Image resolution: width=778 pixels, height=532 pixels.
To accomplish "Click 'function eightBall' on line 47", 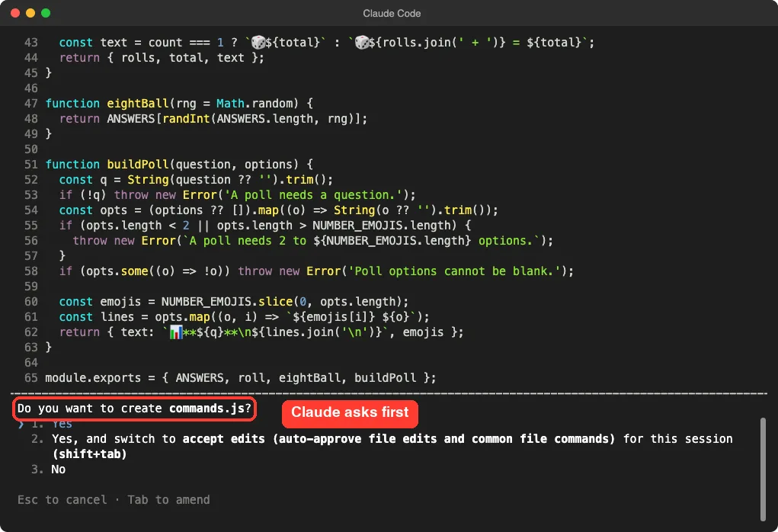I will point(107,103).
